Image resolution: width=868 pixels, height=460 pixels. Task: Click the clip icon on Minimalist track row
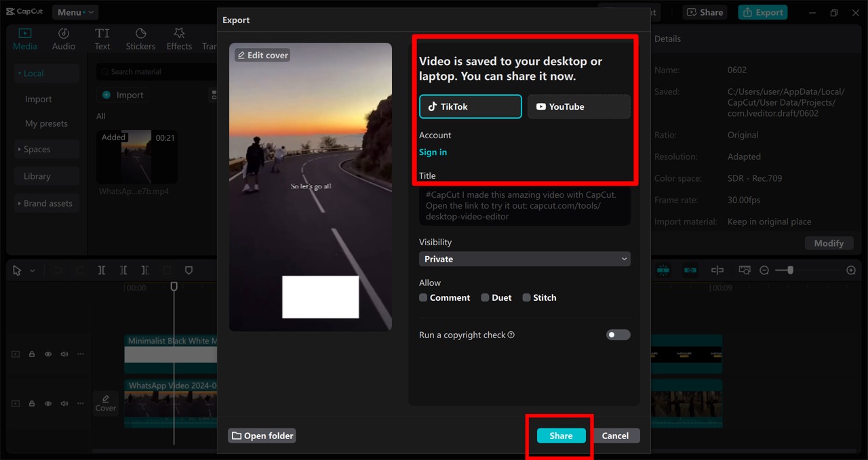click(16, 354)
